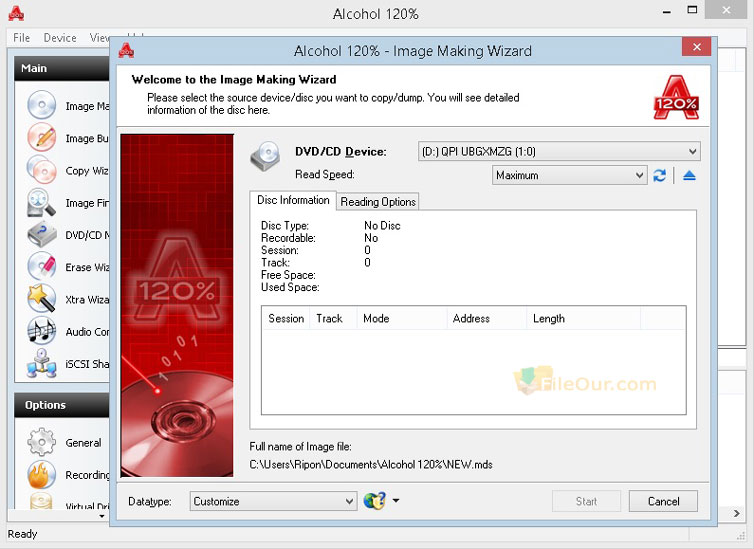Expand the arrow next to globe icon
The height and width of the screenshot is (549, 754).
396,500
